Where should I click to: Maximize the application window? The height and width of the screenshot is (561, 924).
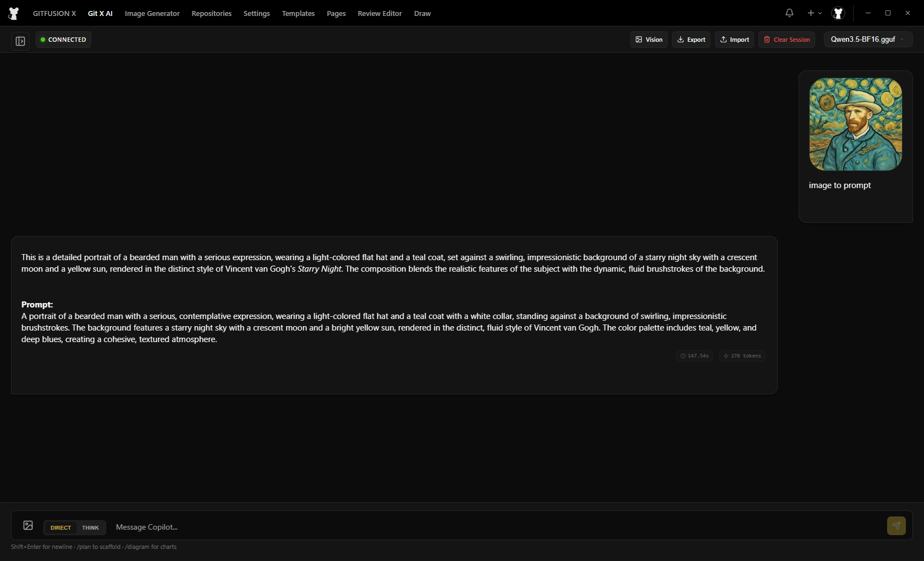[x=888, y=13]
